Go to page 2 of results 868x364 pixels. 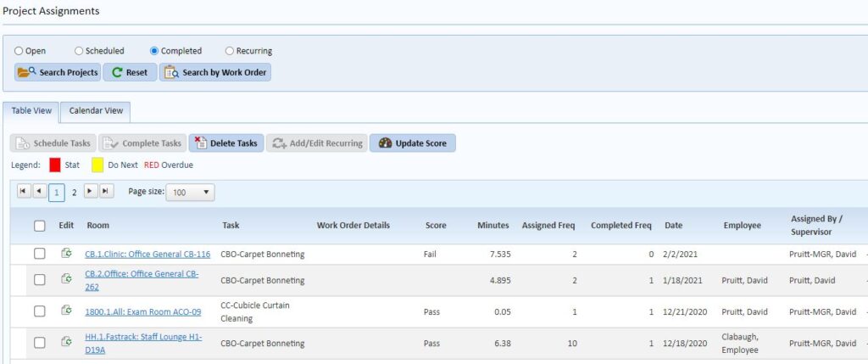pos(74,193)
